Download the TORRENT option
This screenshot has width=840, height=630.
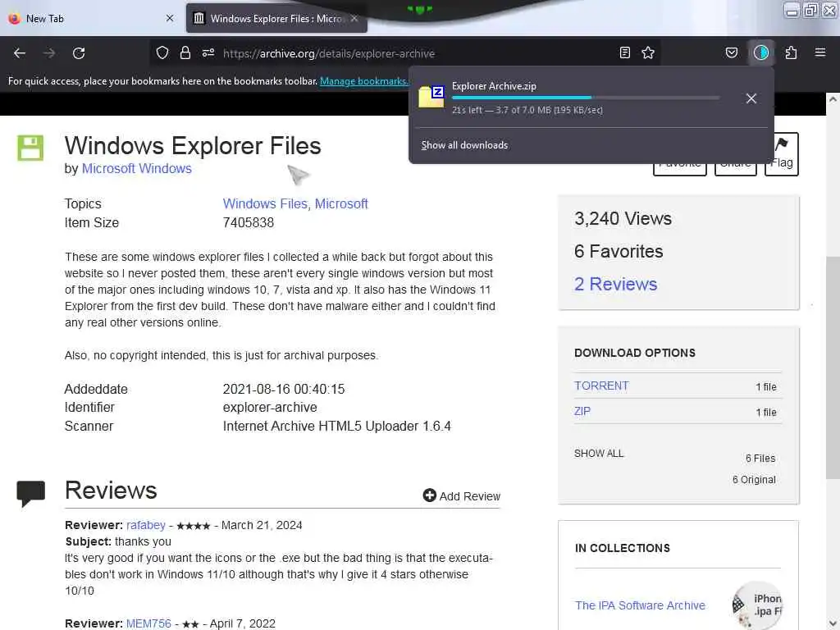point(601,386)
